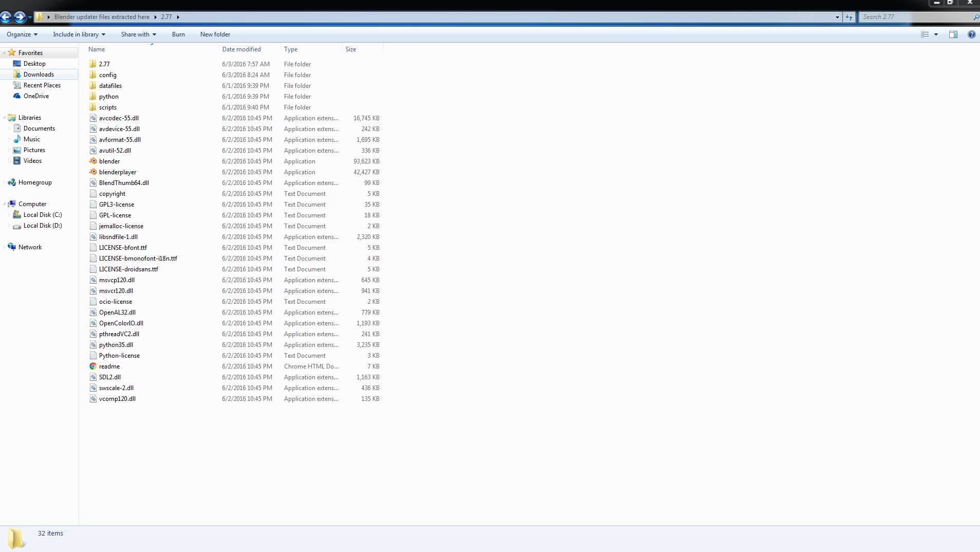
Task: Select Downloads in Favorites
Action: [x=39, y=75]
